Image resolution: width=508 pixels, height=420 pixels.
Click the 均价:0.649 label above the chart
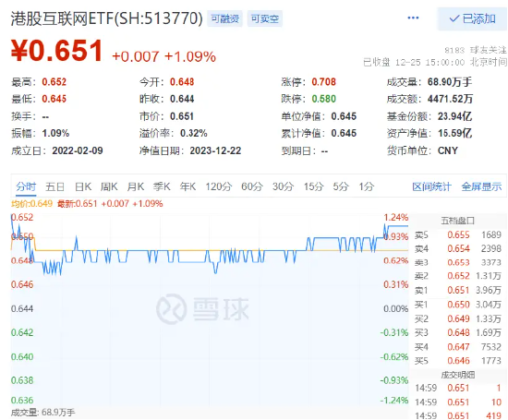point(31,204)
